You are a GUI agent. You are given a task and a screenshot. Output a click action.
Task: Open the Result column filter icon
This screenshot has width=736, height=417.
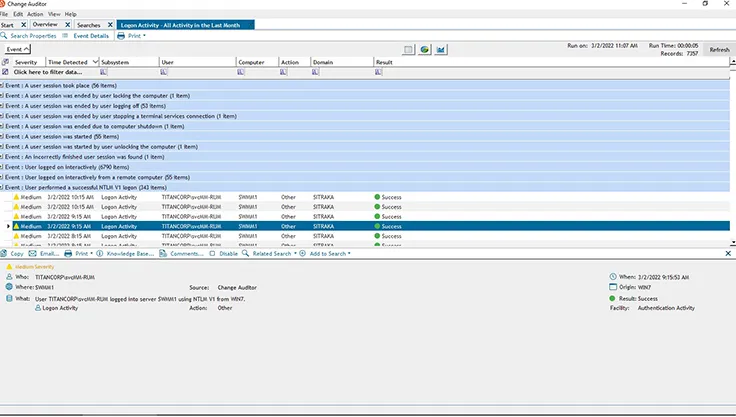click(378, 72)
